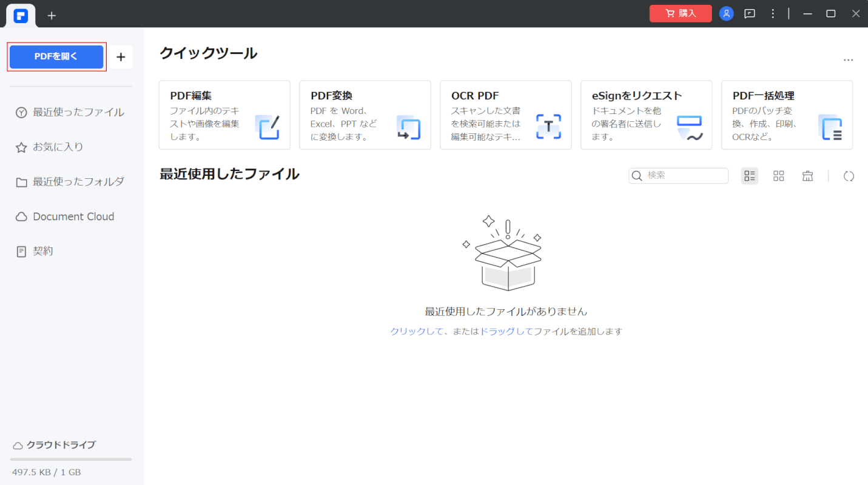Viewport: 868px width, 485px height.
Task: Click the 497.5 KB / 1 GB storage text
Action: pos(46,472)
